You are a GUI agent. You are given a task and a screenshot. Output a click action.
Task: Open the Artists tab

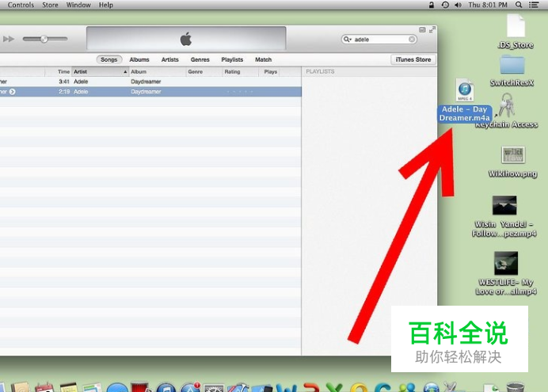(169, 59)
